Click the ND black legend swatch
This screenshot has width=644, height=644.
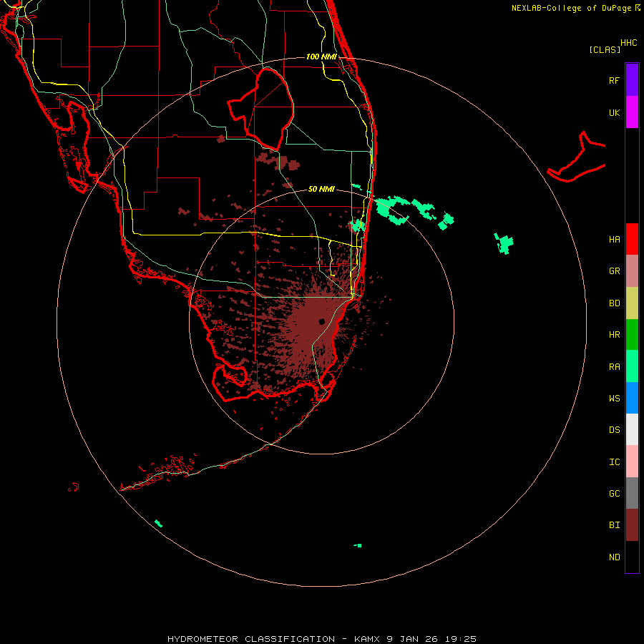click(632, 557)
